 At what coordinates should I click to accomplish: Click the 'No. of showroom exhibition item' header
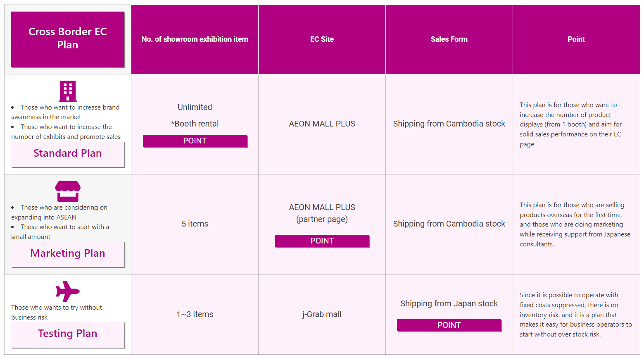pos(195,39)
